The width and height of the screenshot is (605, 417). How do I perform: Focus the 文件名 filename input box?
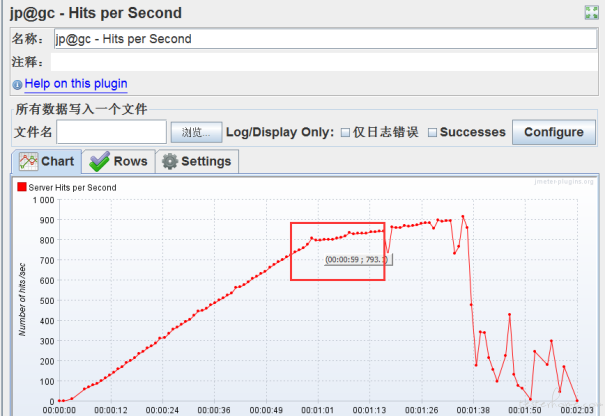(x=111, y=132)
